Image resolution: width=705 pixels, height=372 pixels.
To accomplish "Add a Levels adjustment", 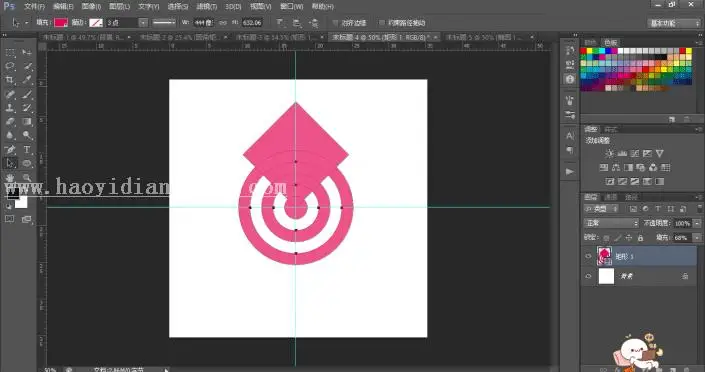I will pos(622,153).
